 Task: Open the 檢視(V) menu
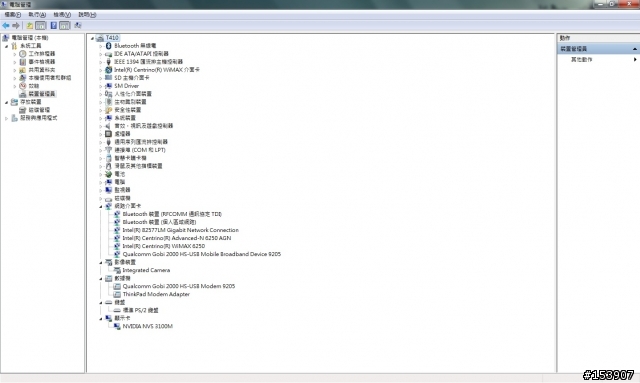point(62,15)
